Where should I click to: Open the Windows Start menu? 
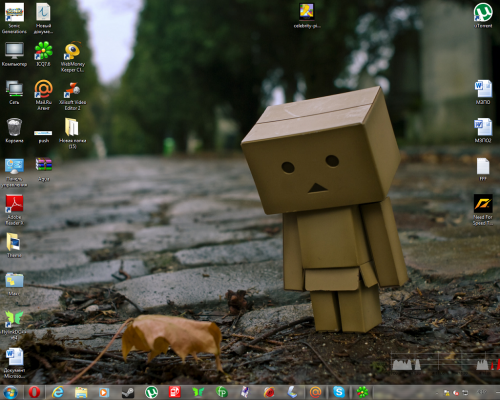[x=10, y=392]
